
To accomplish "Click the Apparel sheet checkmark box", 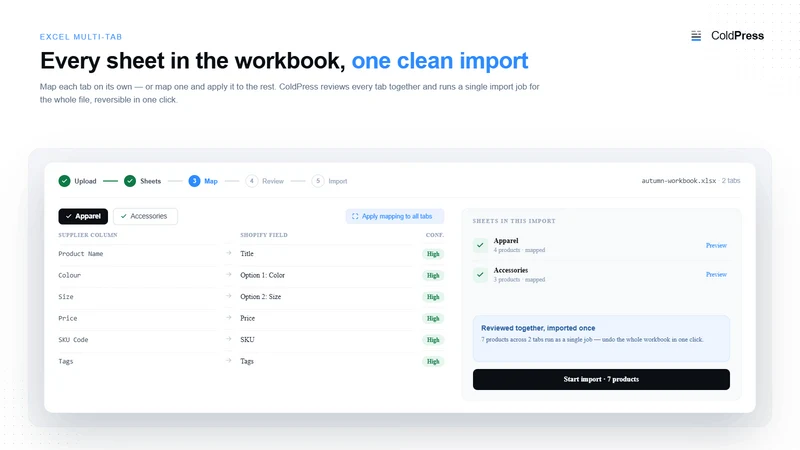I will pyautogui.click(x=480, y=245).
